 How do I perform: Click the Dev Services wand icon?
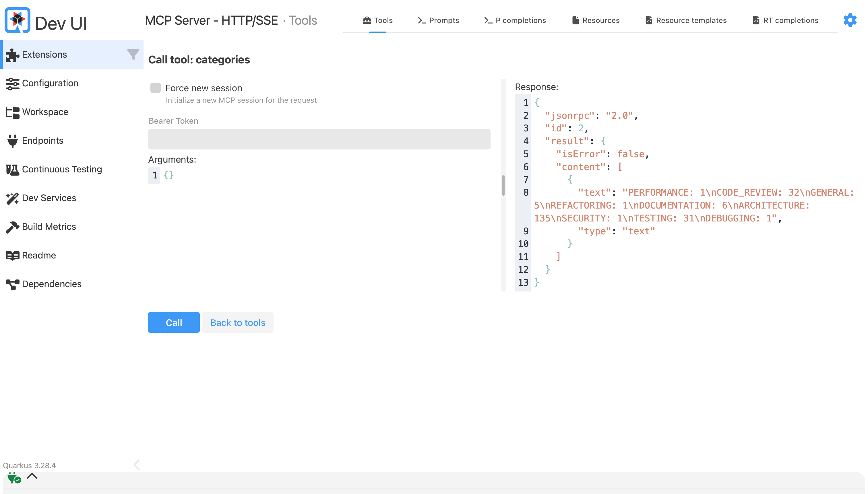coord(12,198)
